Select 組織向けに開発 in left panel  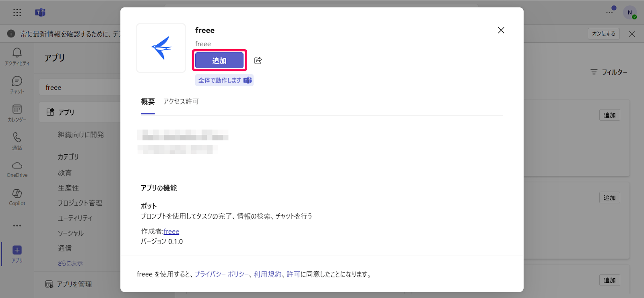tap(81, 135)
